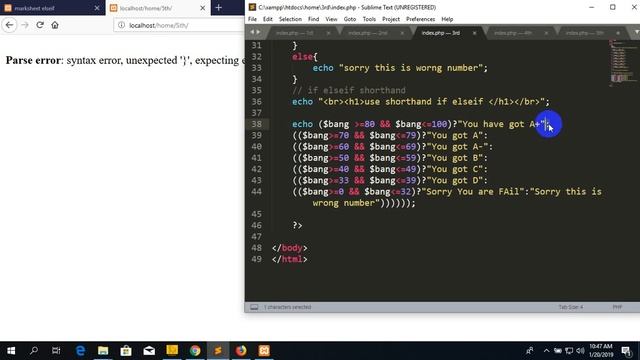
Task: Open the tab list dropdown arrow
Action: (636, 32)
